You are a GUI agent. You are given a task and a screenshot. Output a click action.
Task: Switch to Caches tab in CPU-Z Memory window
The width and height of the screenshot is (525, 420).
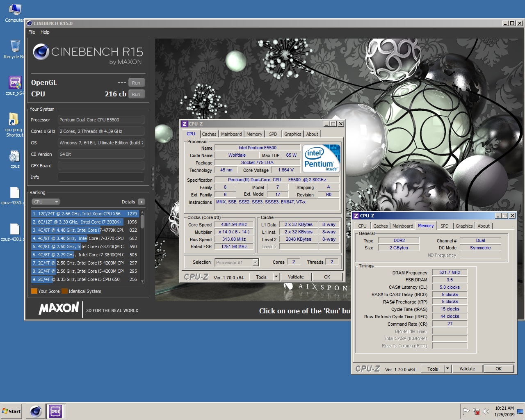tap(380, 226)
